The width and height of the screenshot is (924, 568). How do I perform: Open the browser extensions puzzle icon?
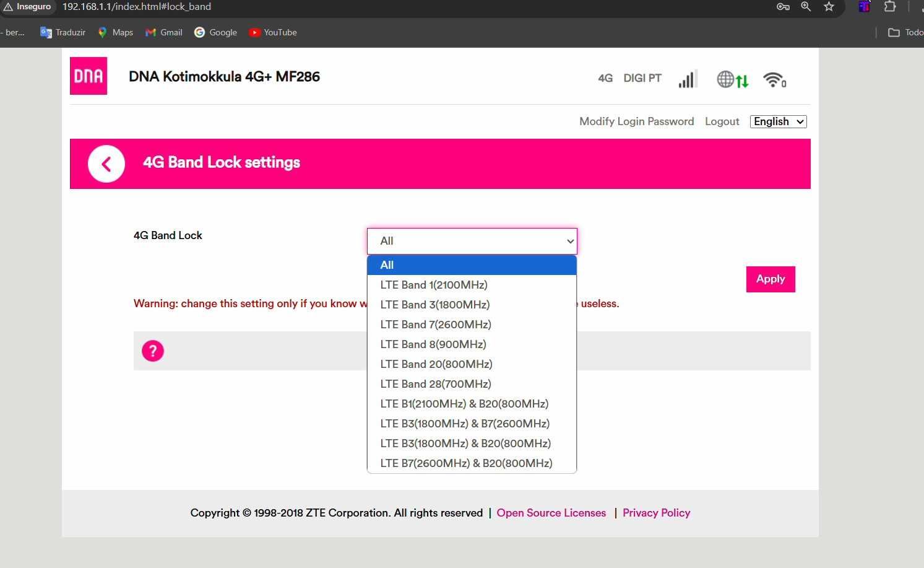coord(890,7)
